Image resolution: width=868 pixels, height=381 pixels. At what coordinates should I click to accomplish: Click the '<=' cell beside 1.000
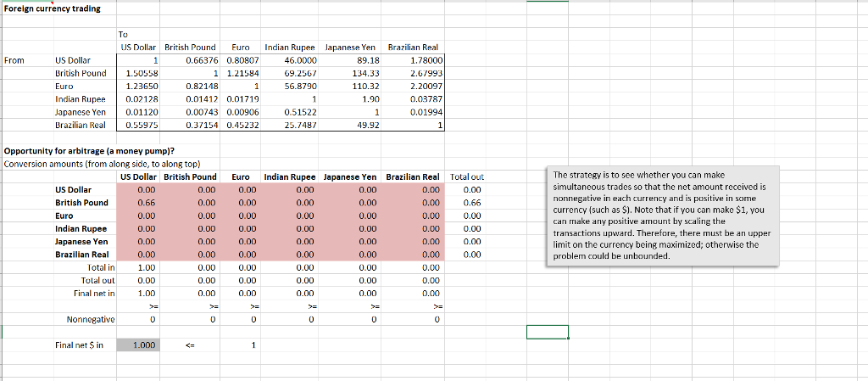pos(190,345)
